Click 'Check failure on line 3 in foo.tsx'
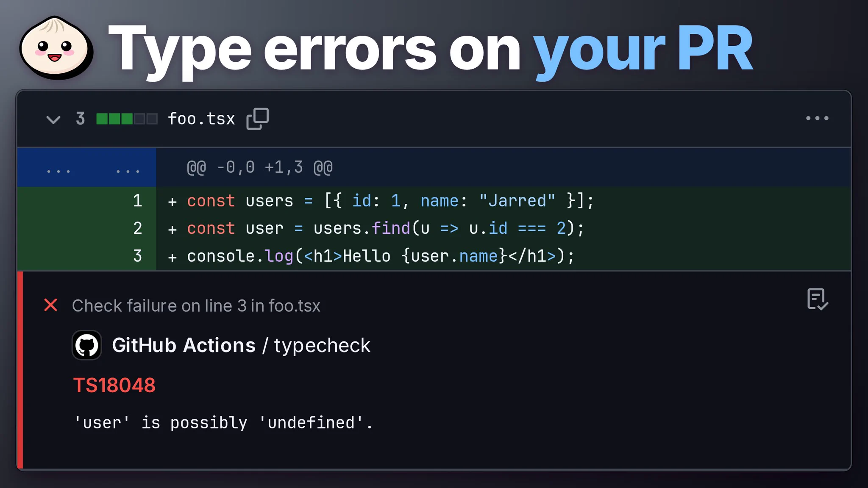This screenshot has width=868, height=488. pyautogui.click(x=196, y=305)
